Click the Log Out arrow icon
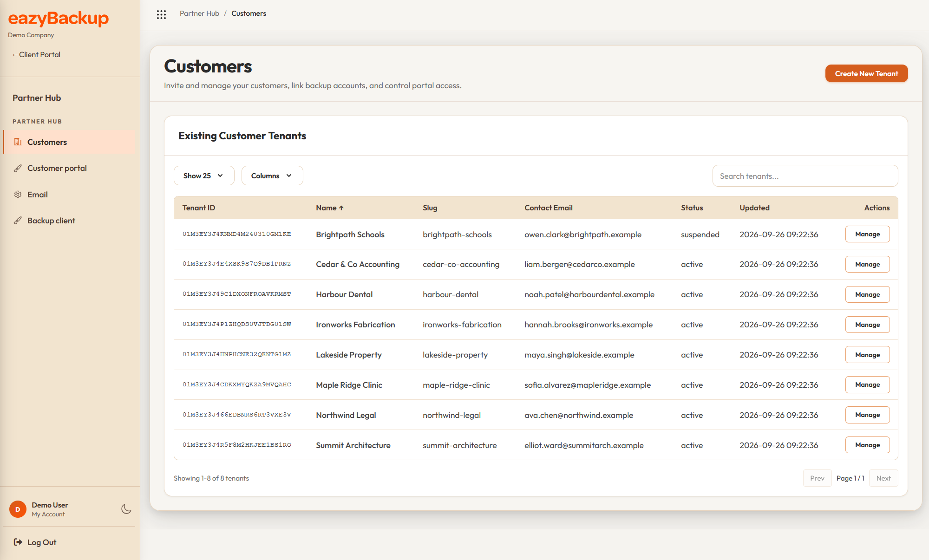This screenshot has width=929, height=560. coord(18,542)
